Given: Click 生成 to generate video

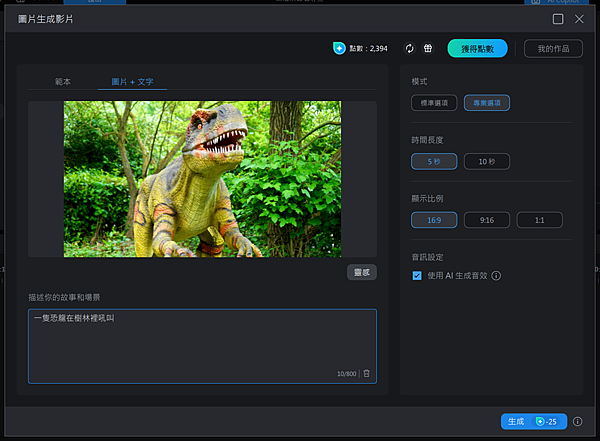Looking at the screenshot, I should coord(534,421).
